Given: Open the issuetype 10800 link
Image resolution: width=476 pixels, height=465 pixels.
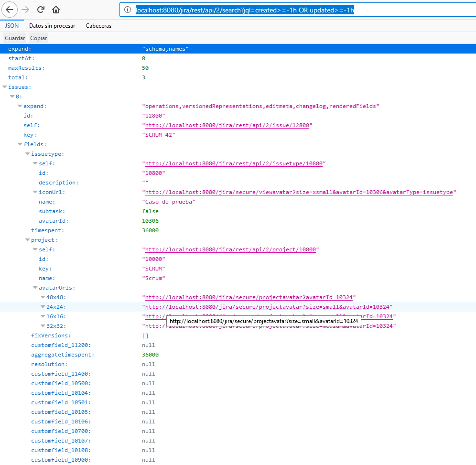Looking at the screenshot, I should pos(234,163).
